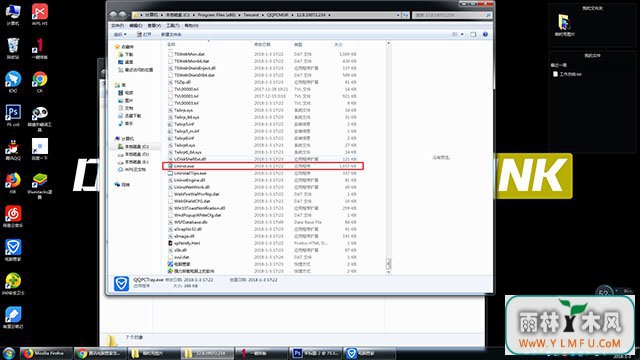Click the scrollbar down arrow in file list
The image size is (640, 360).
click(x=388, y=272)
